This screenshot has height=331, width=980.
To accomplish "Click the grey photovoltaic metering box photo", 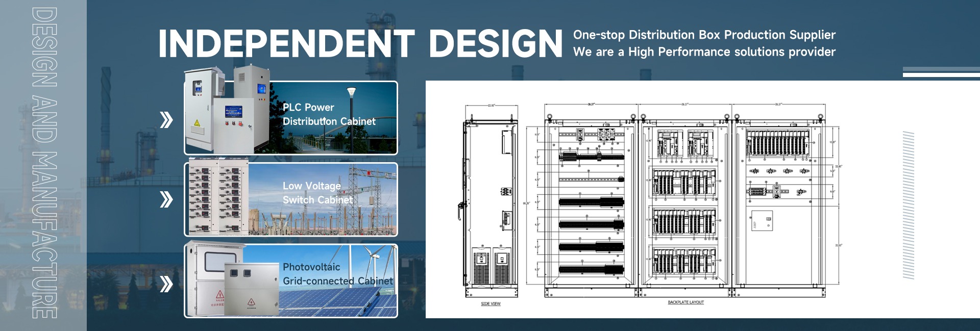I will click(232, 279).
